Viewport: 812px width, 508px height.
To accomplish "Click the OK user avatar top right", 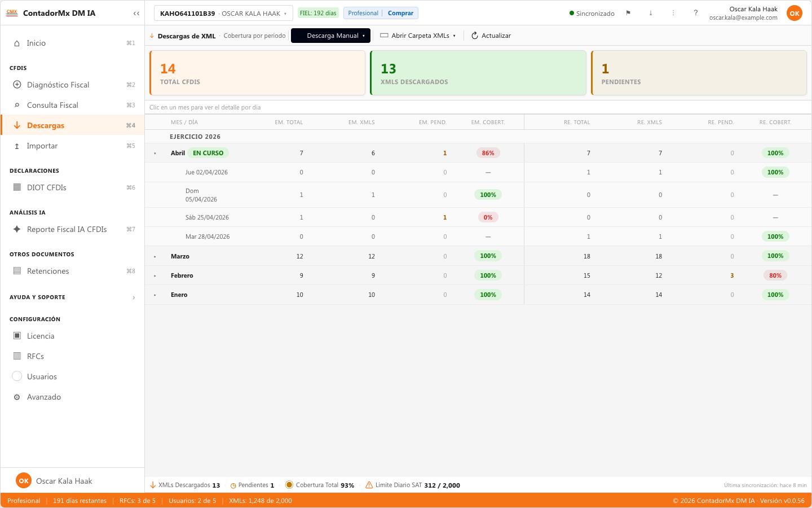I will (x=795, y=13).
